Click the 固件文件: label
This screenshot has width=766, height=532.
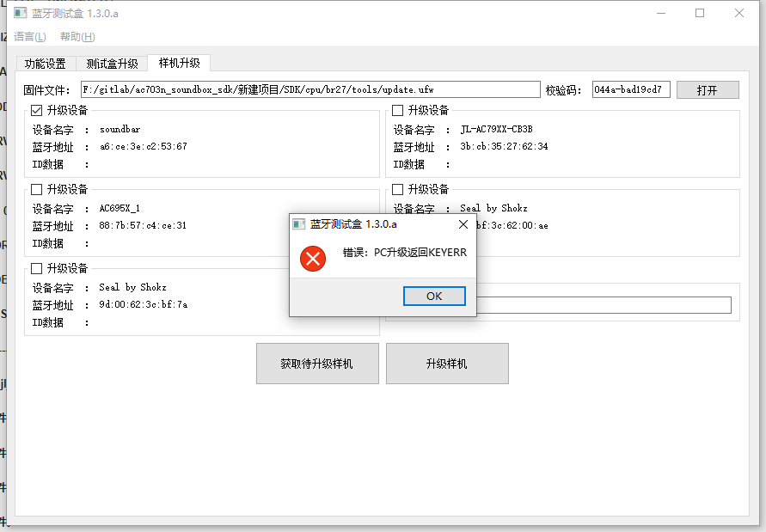47,90
